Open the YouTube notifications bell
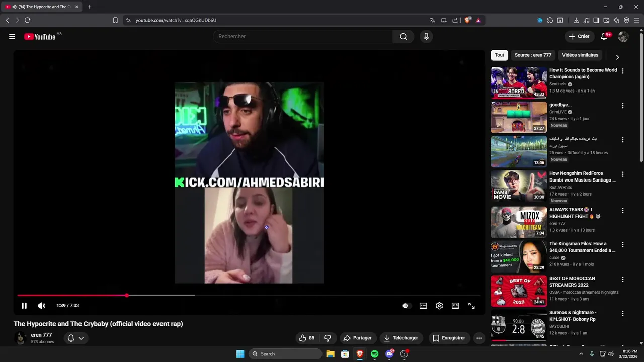Viewport: 644px width, 362px height. click(605, 36)
